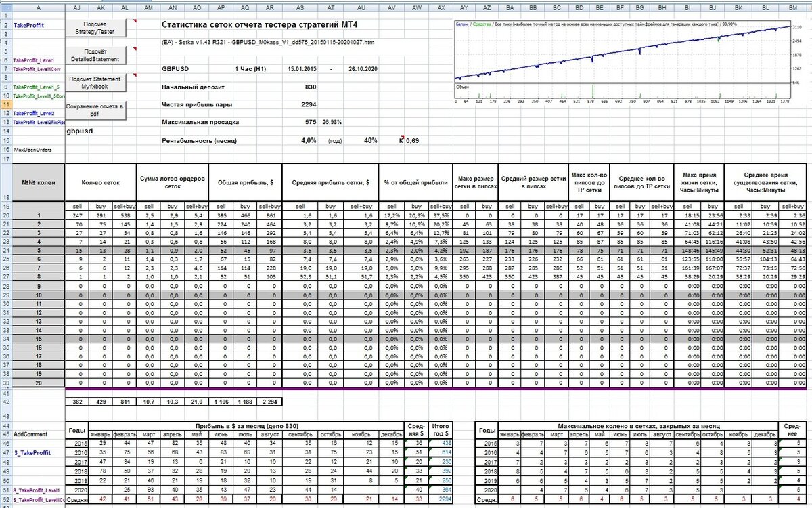Select column header AS

[x=300, y=7]
